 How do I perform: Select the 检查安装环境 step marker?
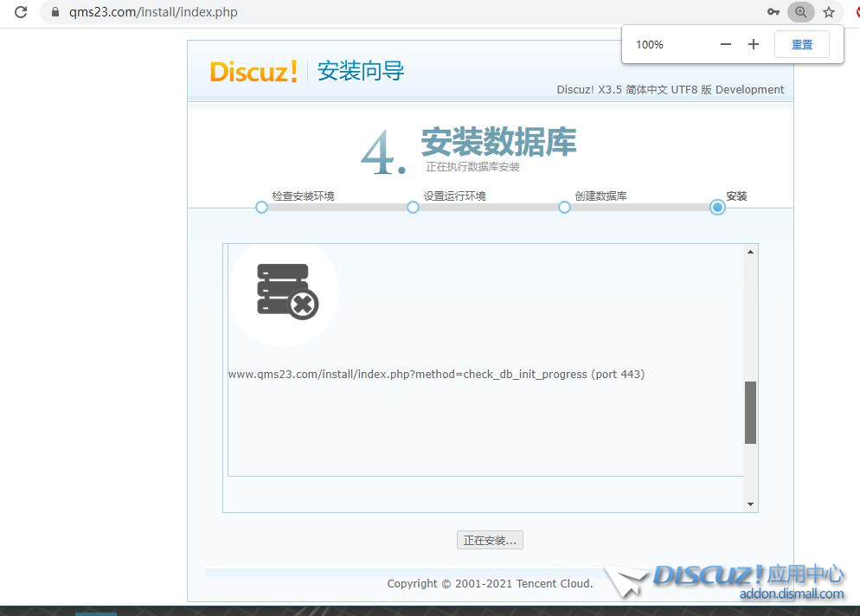point(261,208)
